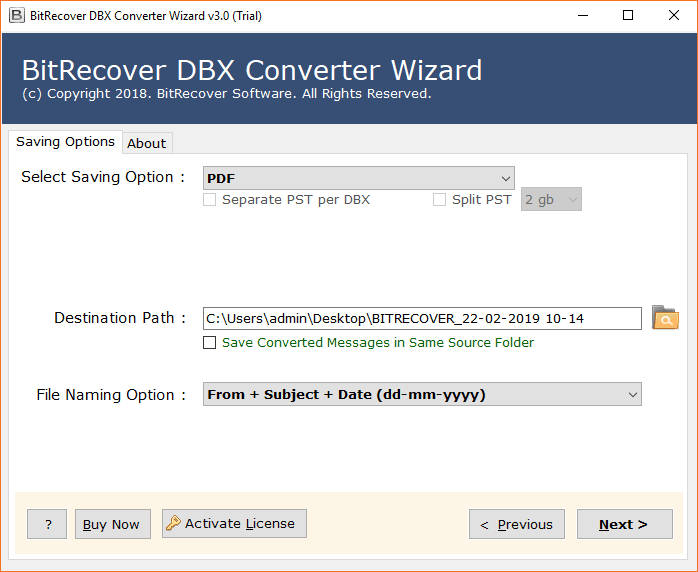This screenshot has width=698, height=572.
Task: Check Save Converted Messages in Same Source Folder
Action: click(210, 342)
